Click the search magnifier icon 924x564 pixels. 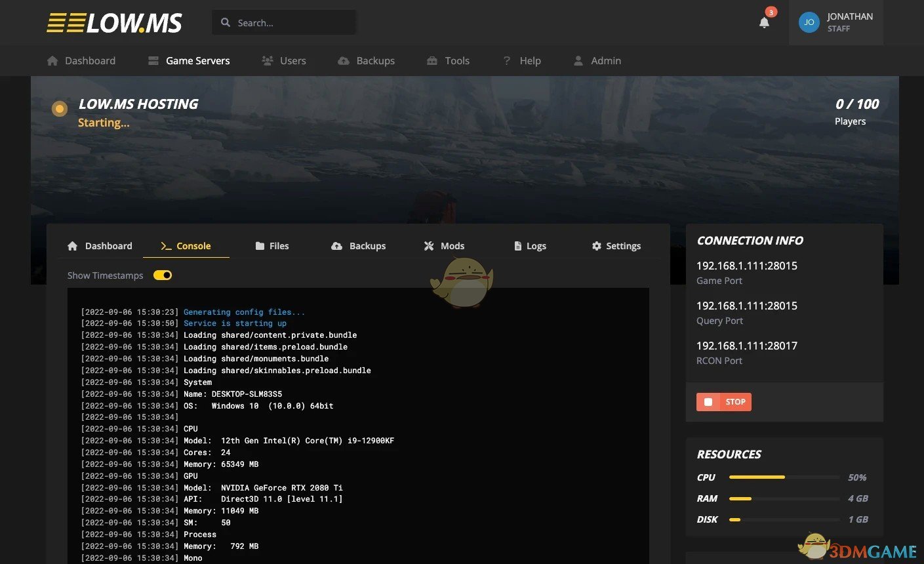coord(226,22)
